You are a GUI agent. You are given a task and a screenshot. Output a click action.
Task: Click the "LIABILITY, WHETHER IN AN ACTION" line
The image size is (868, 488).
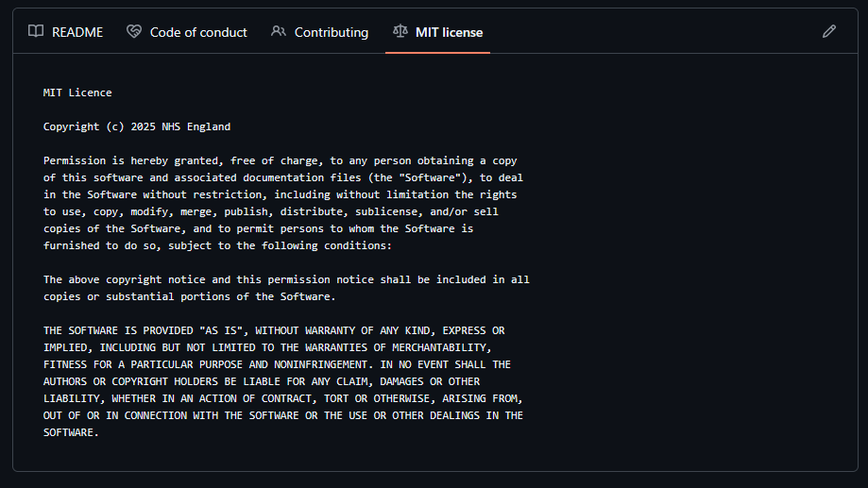pyautogui.click(x=282, y=398)
